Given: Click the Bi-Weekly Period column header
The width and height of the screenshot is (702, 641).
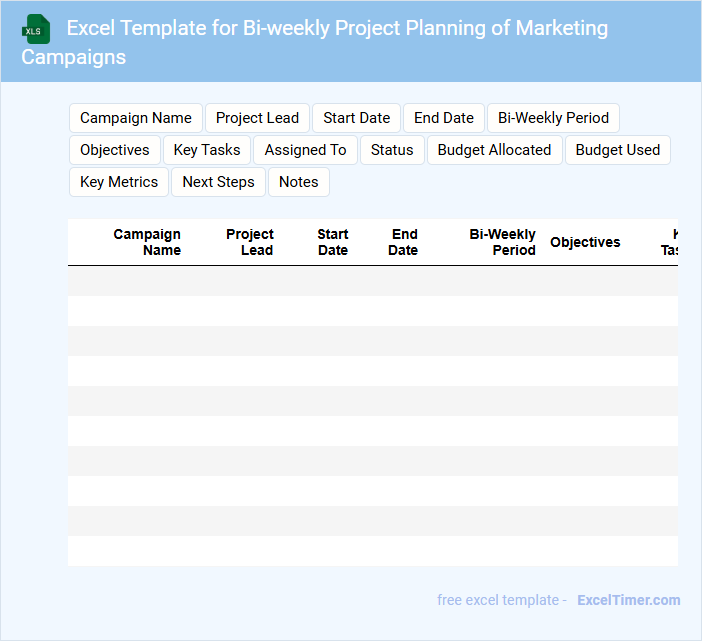Looking at the screenshot, I should pos(503,242).
